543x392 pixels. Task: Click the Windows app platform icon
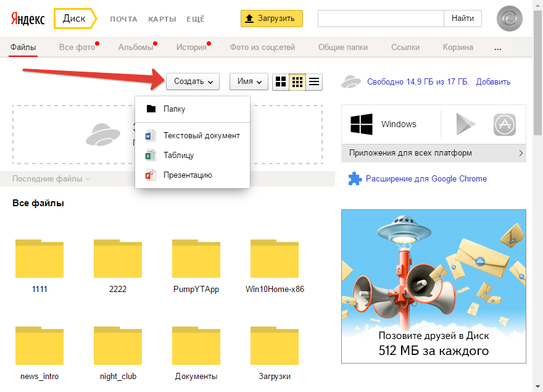(x=362, y=124)
